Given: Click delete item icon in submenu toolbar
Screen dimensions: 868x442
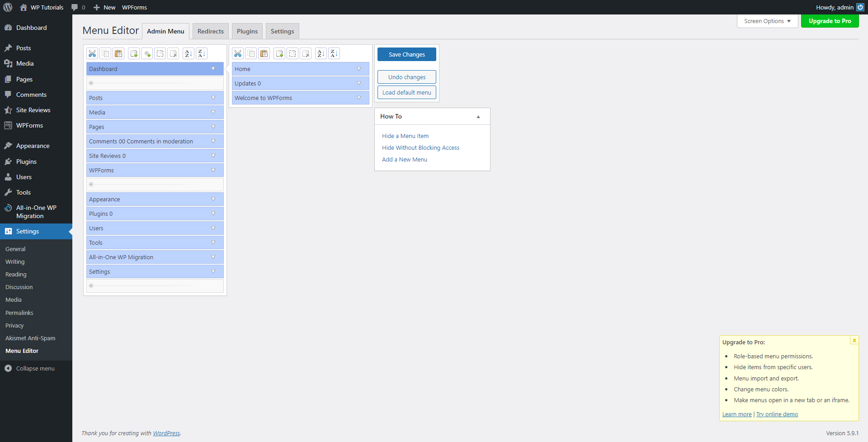Looking at the screenshot, I should coord(306,53).
